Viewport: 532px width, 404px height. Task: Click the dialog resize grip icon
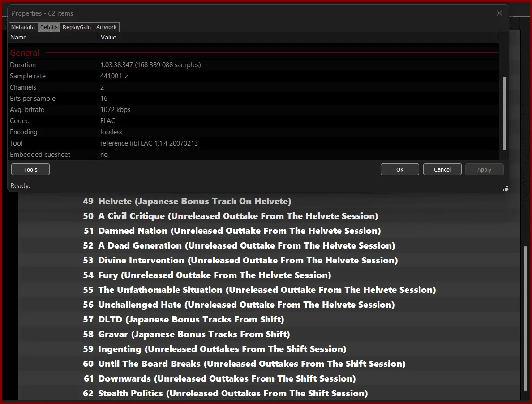505,189
